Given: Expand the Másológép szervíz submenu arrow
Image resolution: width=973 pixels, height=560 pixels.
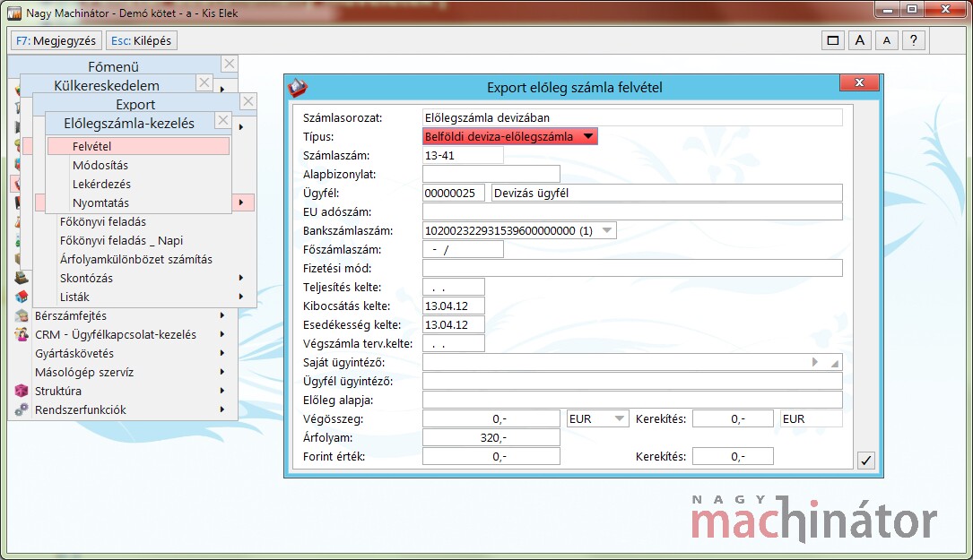Looking at the screenshot, I should point(222,372).
